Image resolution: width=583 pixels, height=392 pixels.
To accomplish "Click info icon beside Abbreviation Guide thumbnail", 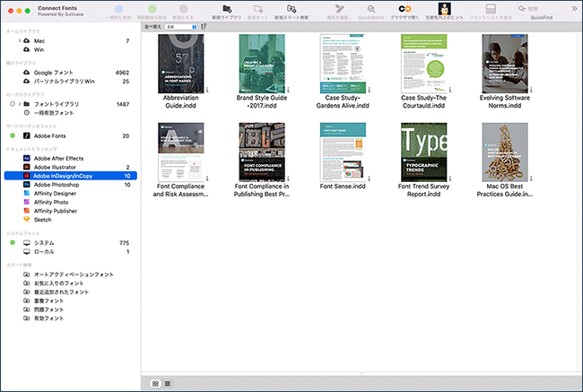I will pyautogui.click(x=207, y=90).
